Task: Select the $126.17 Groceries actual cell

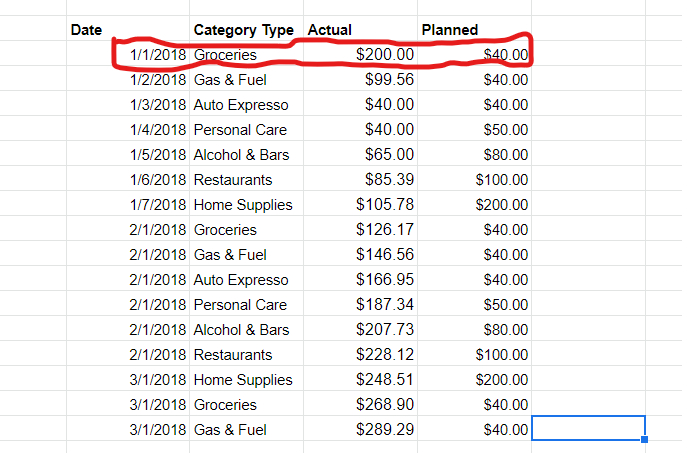Action: coord(360,229)
